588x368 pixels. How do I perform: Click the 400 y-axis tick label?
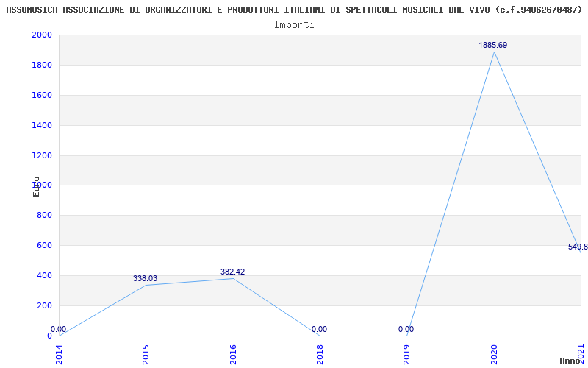pos(45,275)
